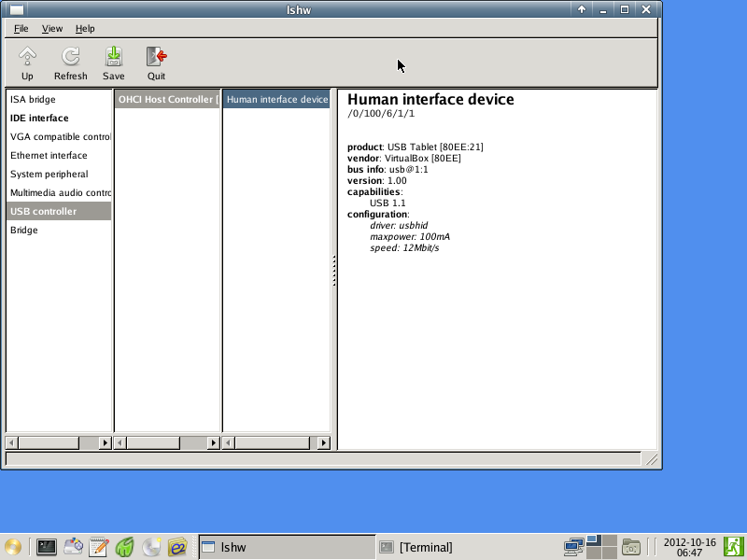Switch to Terminal window in taskbar
747x560 pixels.
[464, 547]
